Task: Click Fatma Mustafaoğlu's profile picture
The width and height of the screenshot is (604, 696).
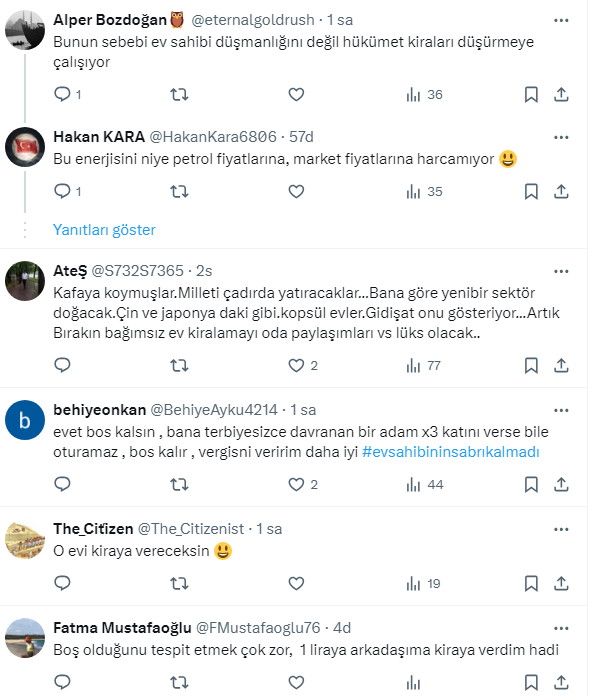Action: coord(23,636)
